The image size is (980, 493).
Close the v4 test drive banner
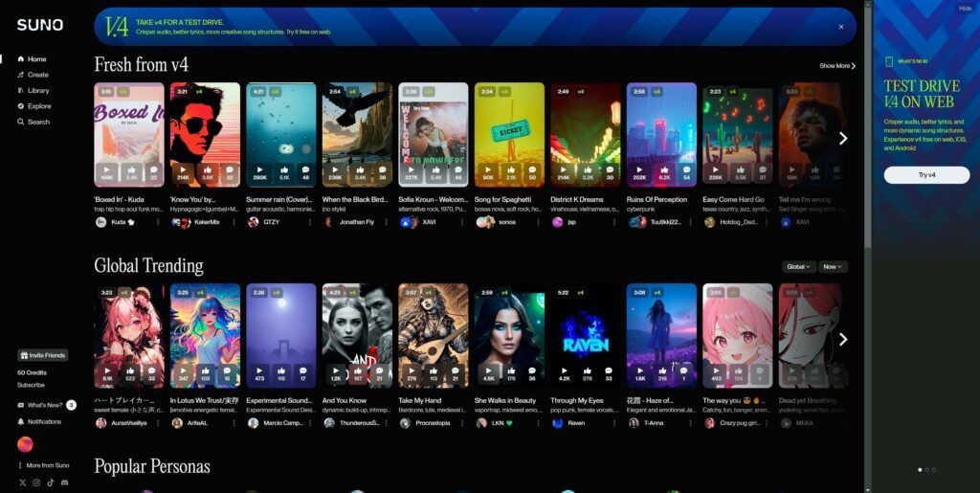[x=840, y=27]
